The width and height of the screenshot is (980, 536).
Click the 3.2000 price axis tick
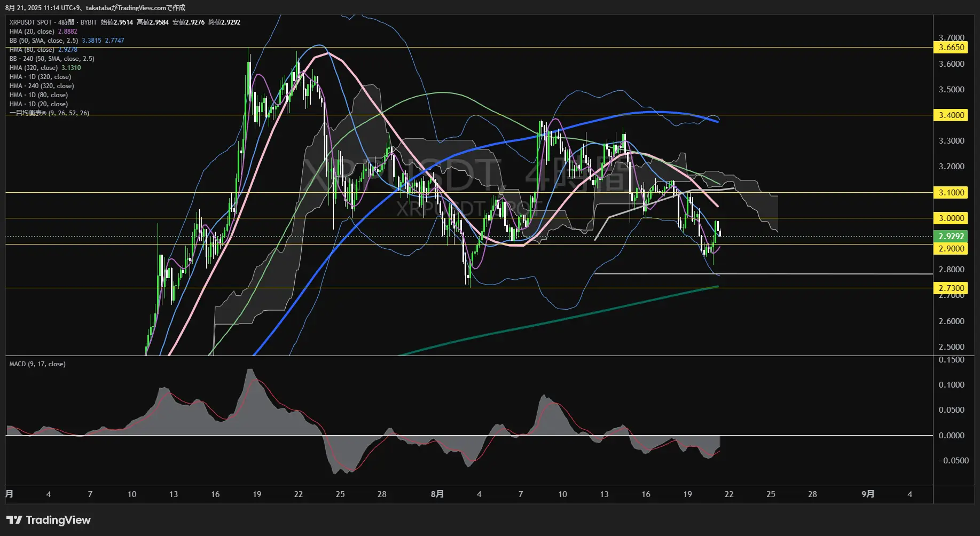coord(951,167)
